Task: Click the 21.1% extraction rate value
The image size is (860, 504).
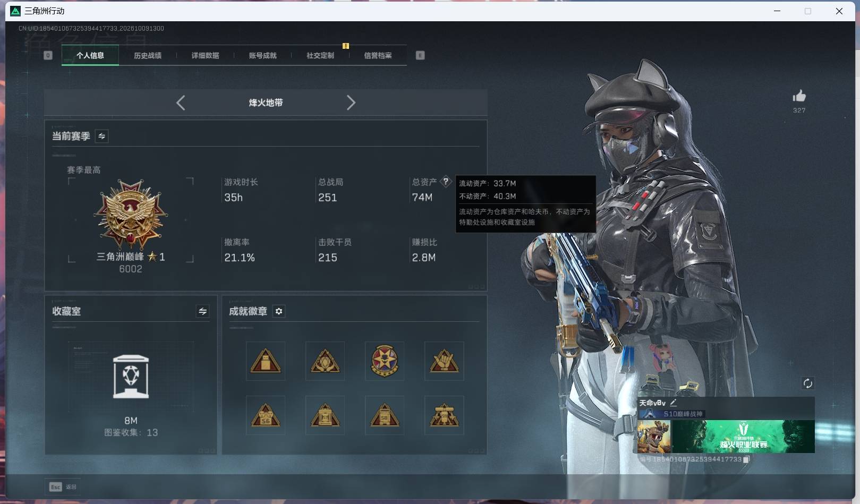Action: (240, 258)
